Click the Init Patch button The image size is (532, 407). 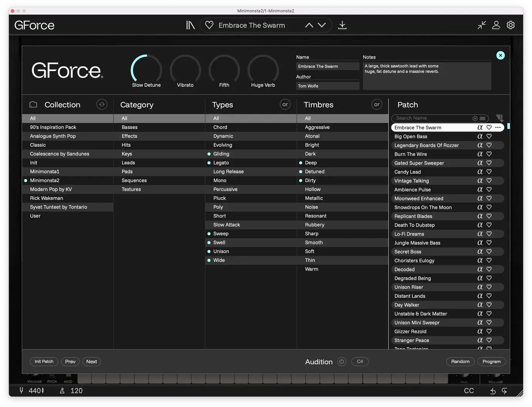click(44, 362)
